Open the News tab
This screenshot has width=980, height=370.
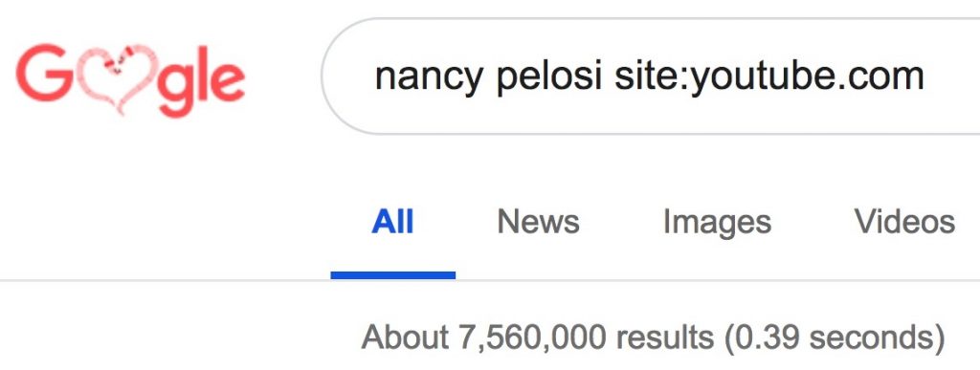coord(538,222)
